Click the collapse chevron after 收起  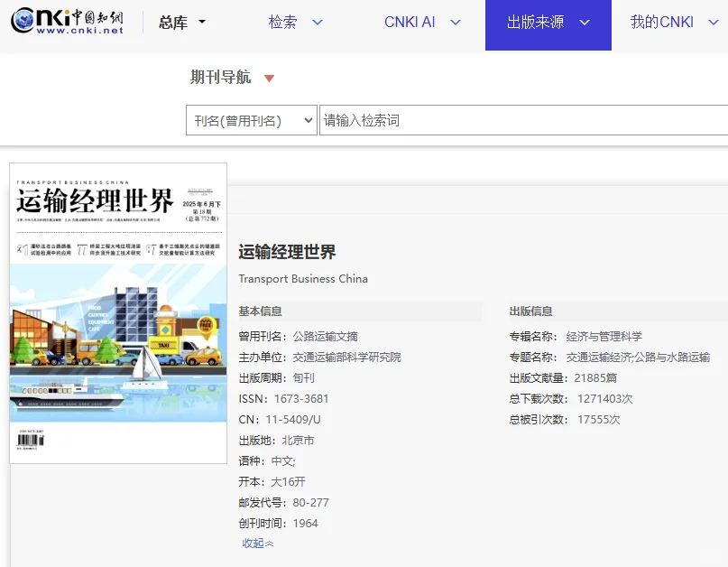pyautogui.click(x=267, y=544)
